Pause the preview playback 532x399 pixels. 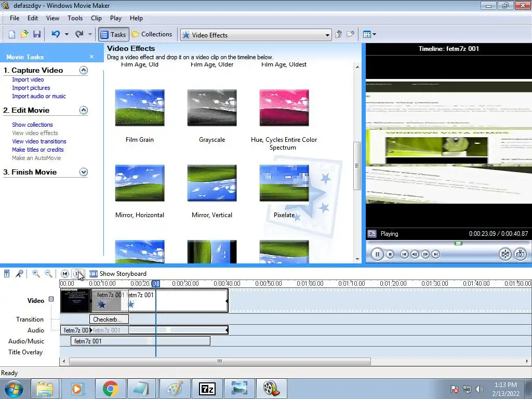coord(377,254)
